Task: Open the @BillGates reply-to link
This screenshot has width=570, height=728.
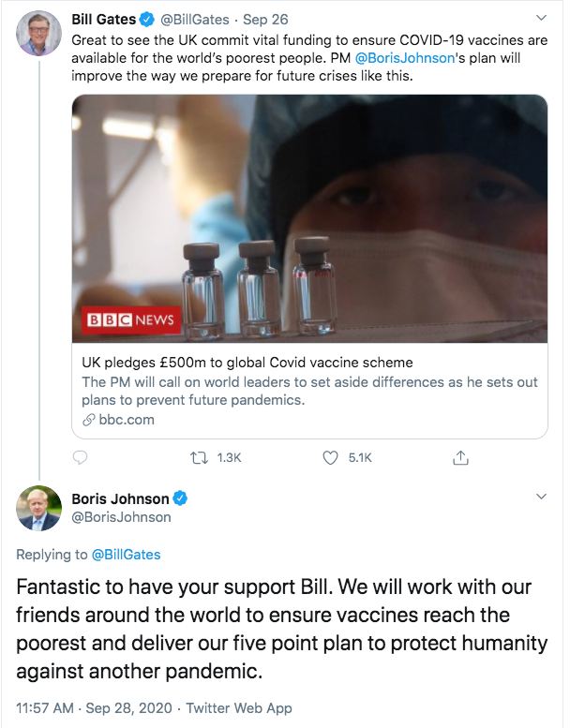Action: click(126, 555)
